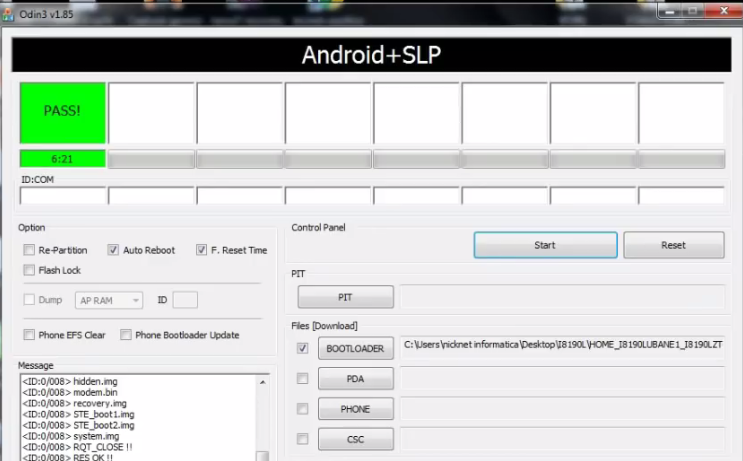The width and height of the screenshot is (743, 461).
Task: Click the first ID:COM port field
Action: point(63,196)
